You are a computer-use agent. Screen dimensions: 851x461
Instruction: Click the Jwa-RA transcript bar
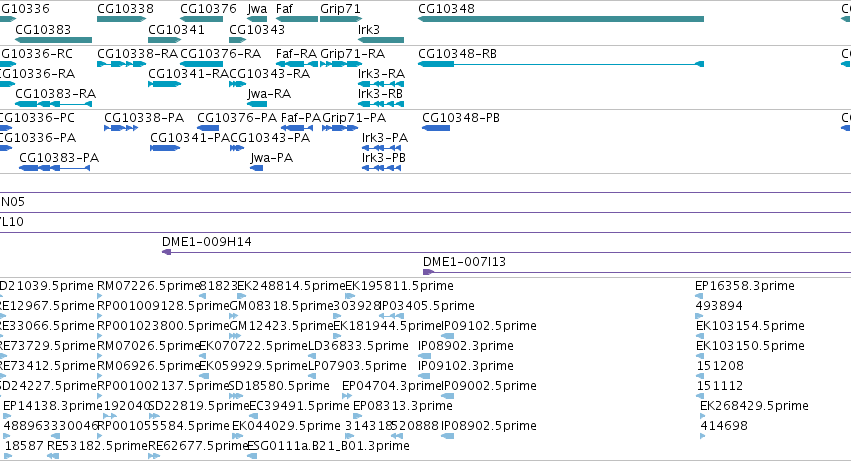pos(257,104)
